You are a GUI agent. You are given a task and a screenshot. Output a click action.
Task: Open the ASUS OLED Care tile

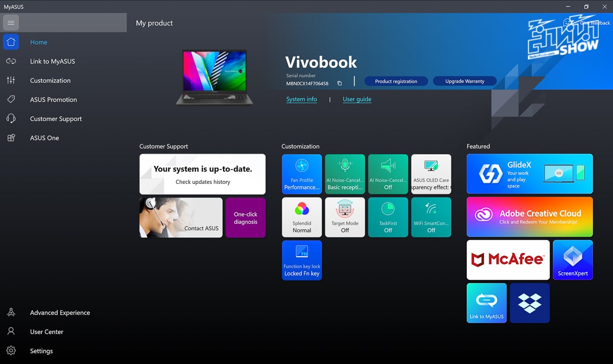pos(431,174)
